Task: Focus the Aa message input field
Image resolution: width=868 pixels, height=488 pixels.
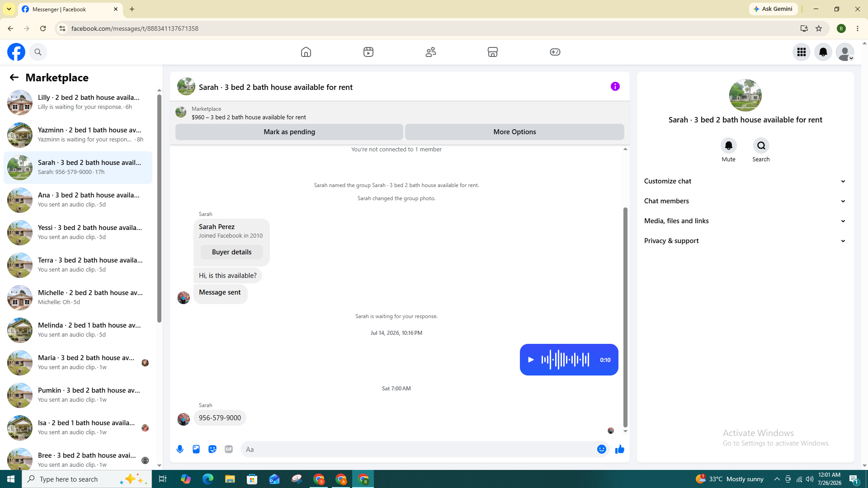Action: coord(418,450)
